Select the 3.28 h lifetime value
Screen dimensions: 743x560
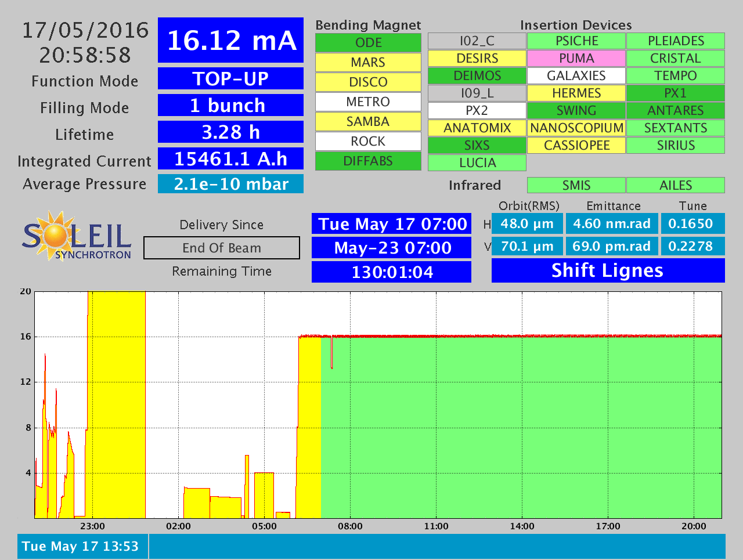pyautogui.click(x=230, y=132)
